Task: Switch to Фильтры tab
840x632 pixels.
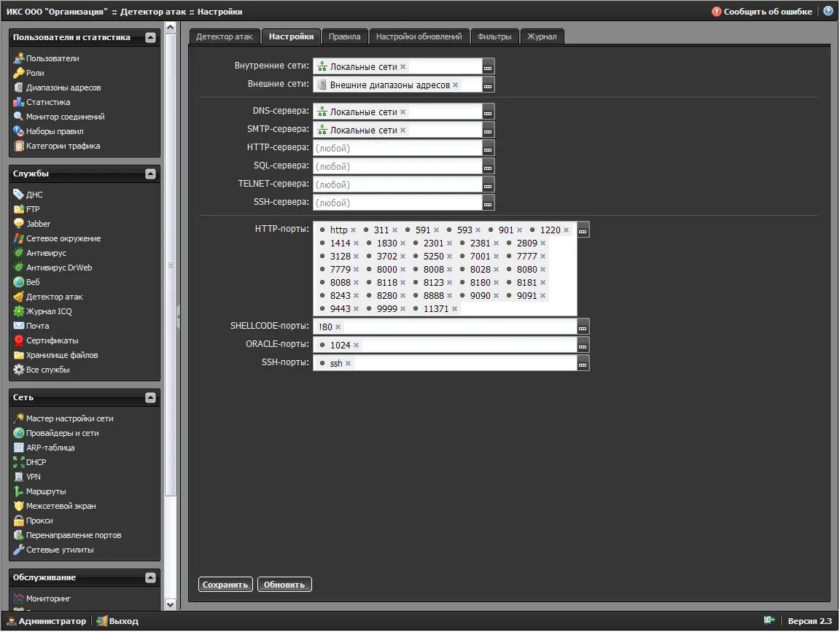Action: point(494,36)
